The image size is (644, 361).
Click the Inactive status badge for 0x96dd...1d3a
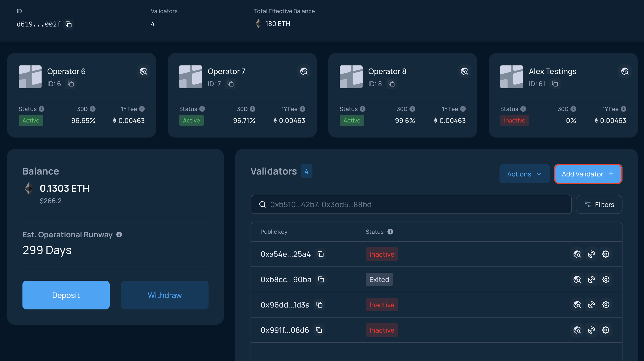[382, 305]
